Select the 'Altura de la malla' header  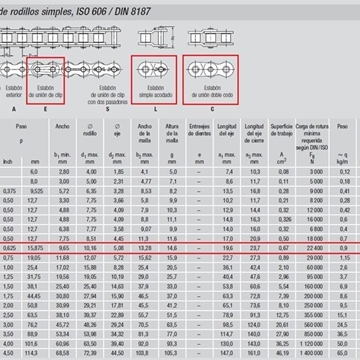172,133
